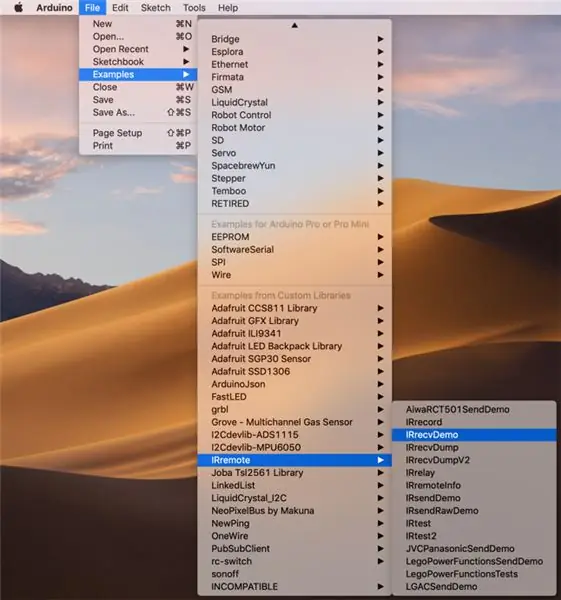Open SPI examples
The width and height of the screenshot is (561, 600).
pos(294,262)
